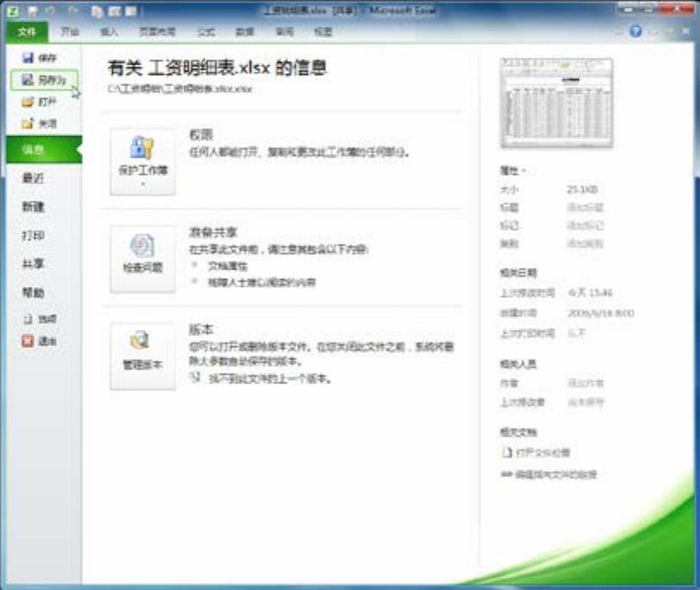
Task: Switch to the 审阅 (Review) ribbon tab
Action: [284, 32]
